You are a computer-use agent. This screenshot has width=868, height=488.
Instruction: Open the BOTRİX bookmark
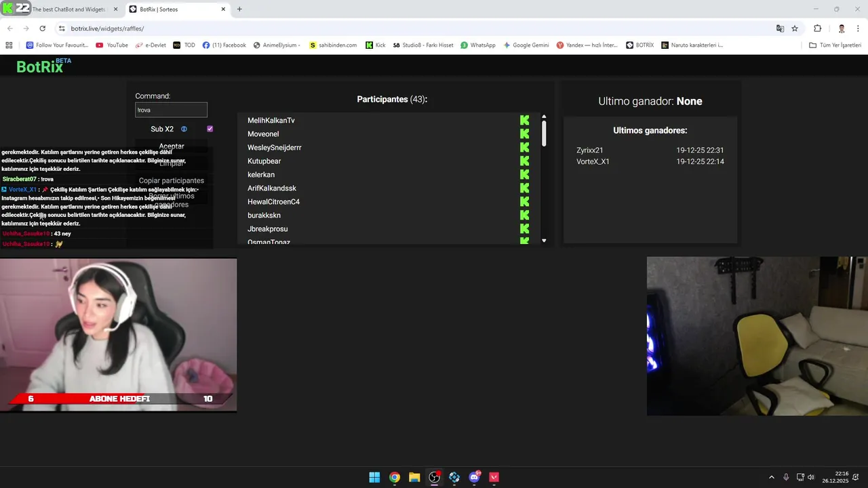point(639,45)
